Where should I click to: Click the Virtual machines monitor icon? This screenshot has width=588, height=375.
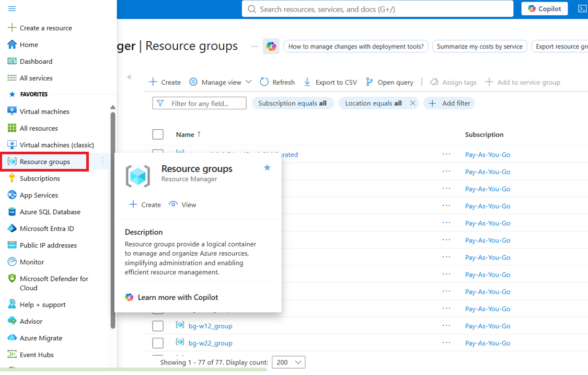click(12, 111)
